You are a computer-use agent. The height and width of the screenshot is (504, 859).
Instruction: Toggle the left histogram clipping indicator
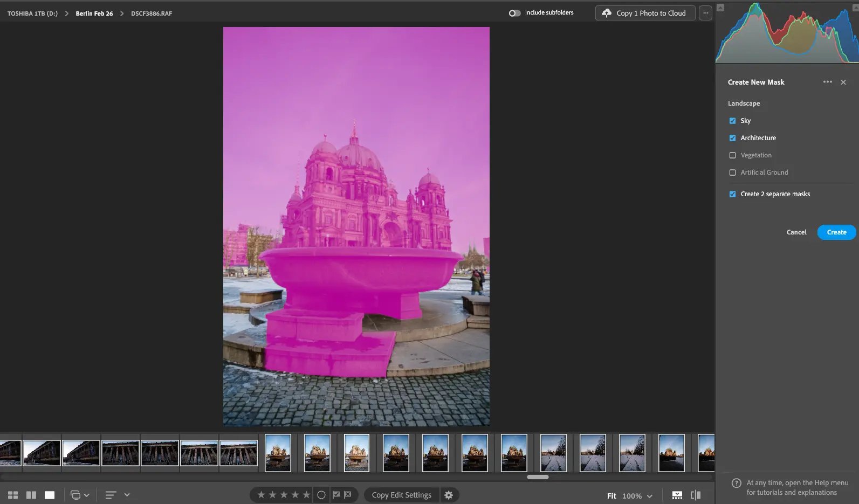[720, 8]
